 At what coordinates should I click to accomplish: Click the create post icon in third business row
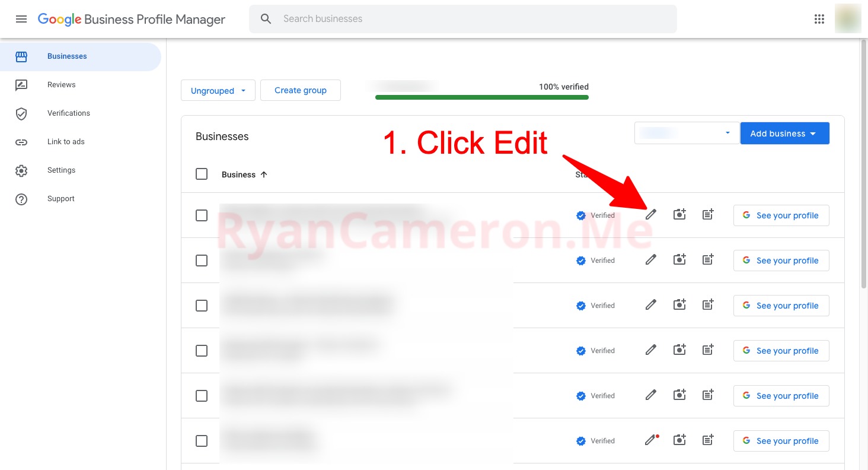click(x=708, y=305)
